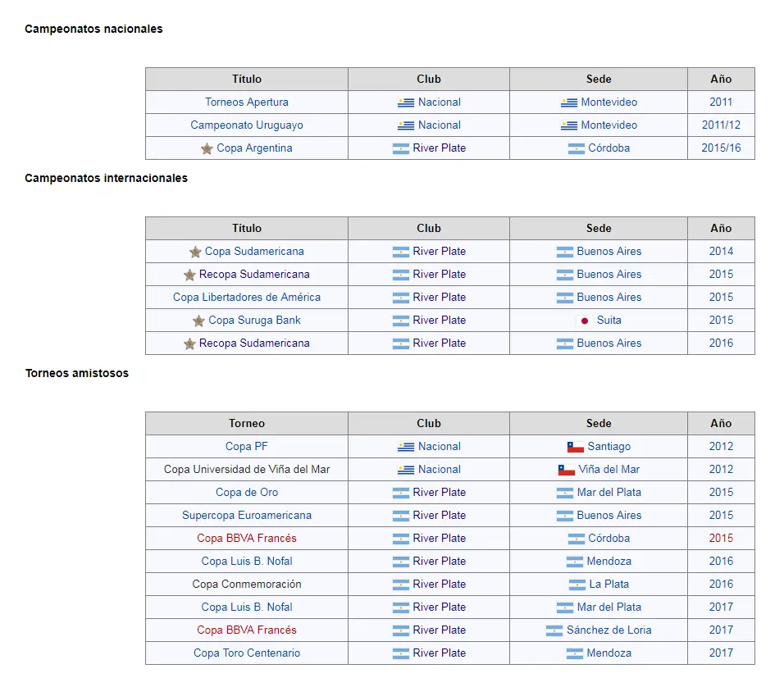This screenshot has width=784, height=687.
Task: Click Argentina flag beside Mendoza in 2016 row
Action: 575,562
